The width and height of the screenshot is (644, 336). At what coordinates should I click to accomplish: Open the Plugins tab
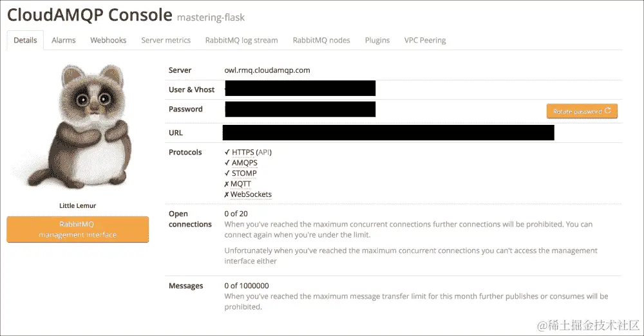[x=377, y=41]
